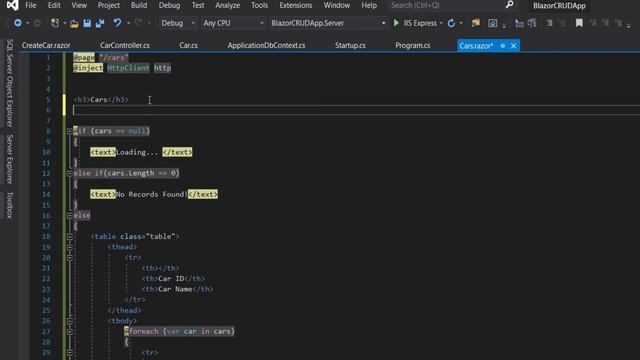Click the Open File folder icon
Image resolution: width=640 pixels, height=360 pixels.
74,24
